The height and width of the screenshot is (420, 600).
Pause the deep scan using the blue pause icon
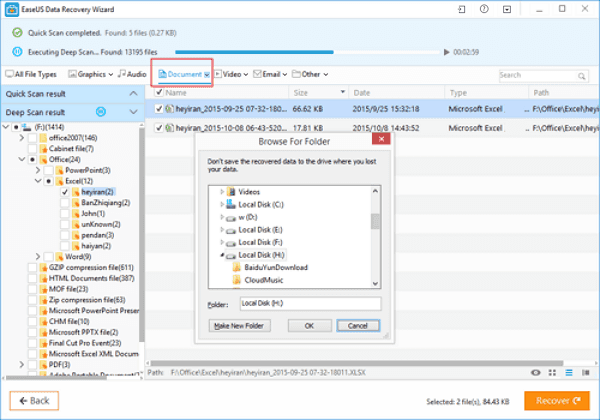click(x=17, y=52)
